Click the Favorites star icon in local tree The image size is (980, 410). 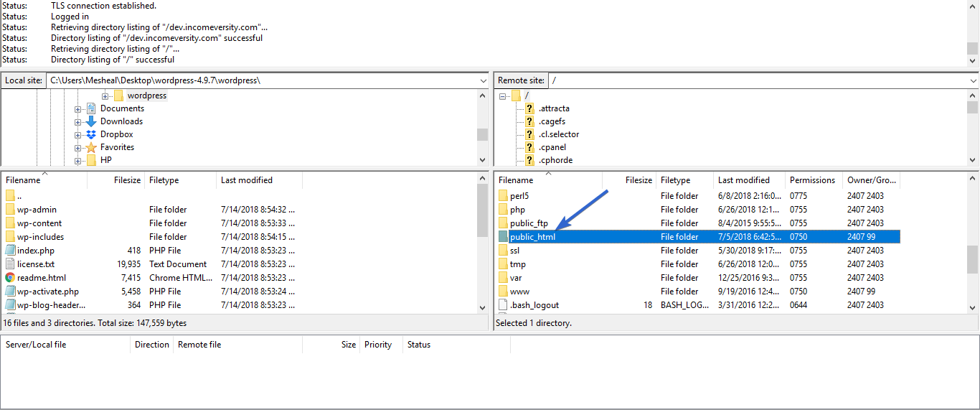[x=91, y=147]
